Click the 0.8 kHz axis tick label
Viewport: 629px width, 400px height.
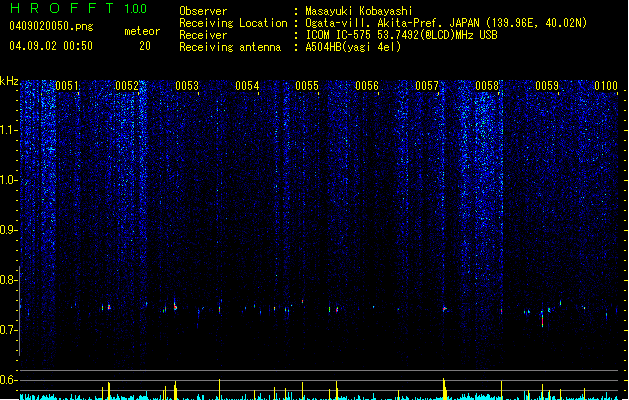9,280
